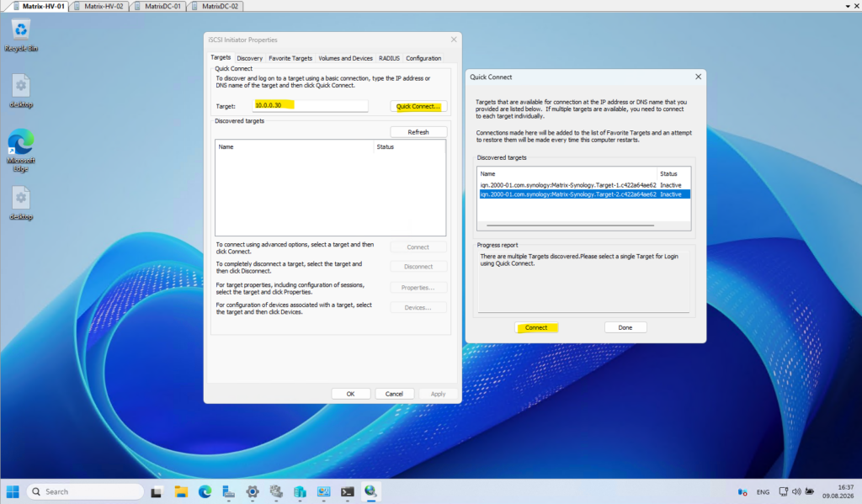Image resolution: width=862 pixels, height=504 pixels.
Task: Select the Matrix-HV-01 session tab
Action: [x=39, y=6]
